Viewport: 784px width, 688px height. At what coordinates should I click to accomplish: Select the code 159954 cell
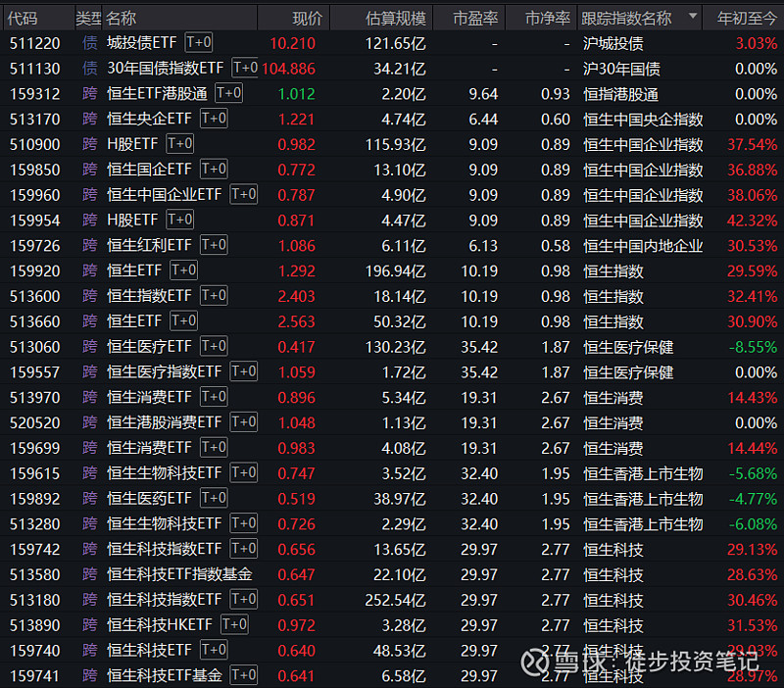pos(35,221)
